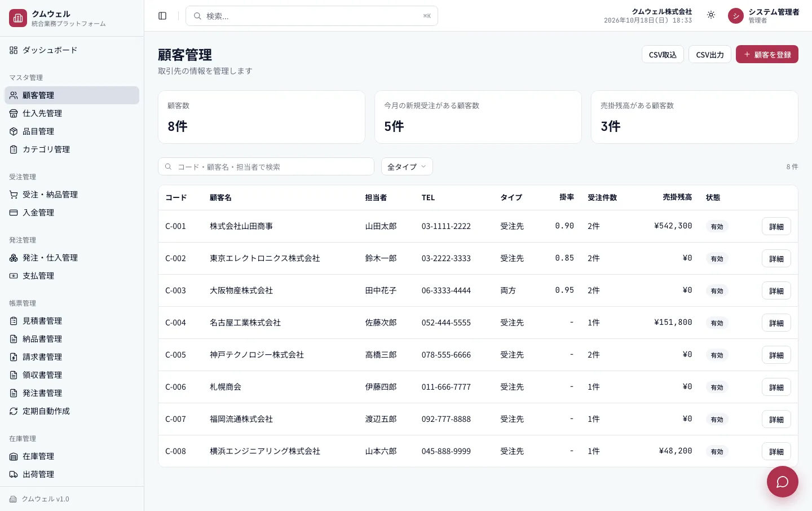
Task: Click amount ¥48,200
Action: tap(676, 451)
